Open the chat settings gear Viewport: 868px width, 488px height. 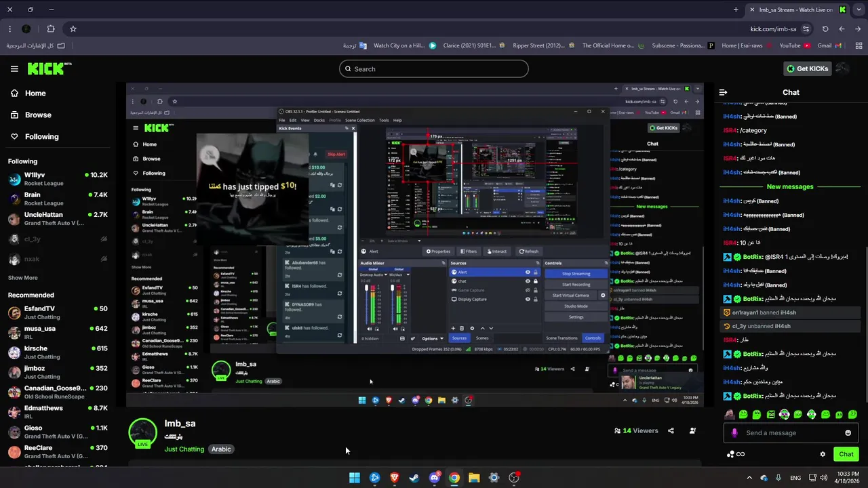[x=823, y=454]
